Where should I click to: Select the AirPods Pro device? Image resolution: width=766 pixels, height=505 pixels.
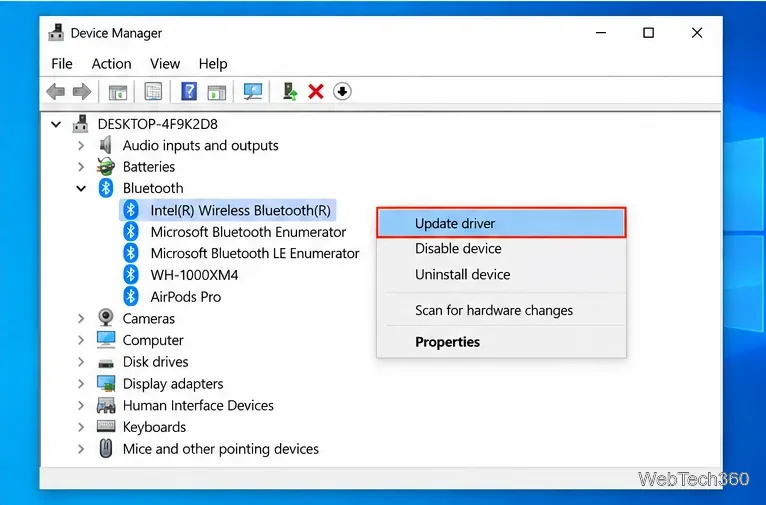[186, 297]
